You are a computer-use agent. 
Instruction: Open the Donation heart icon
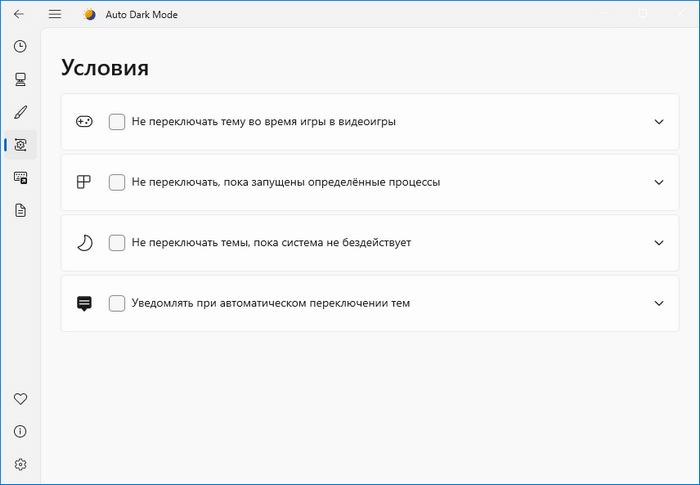[x=21, y=399]
